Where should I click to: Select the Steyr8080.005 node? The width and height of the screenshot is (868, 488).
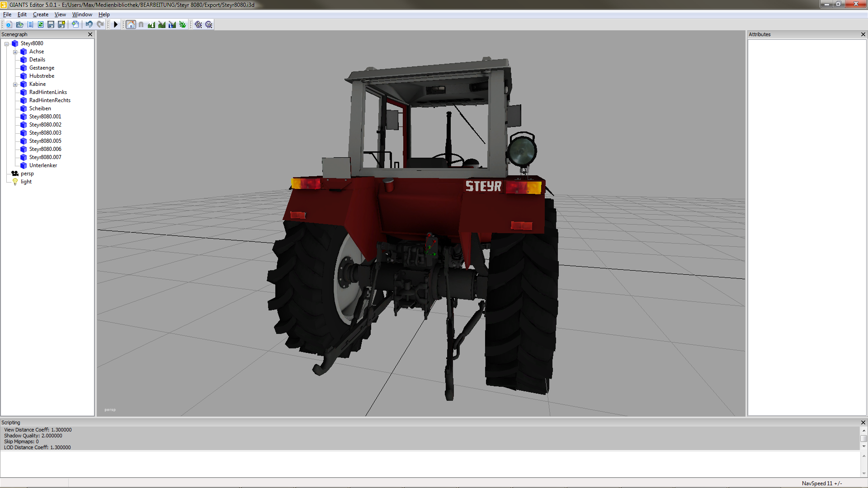click(45, 141)
